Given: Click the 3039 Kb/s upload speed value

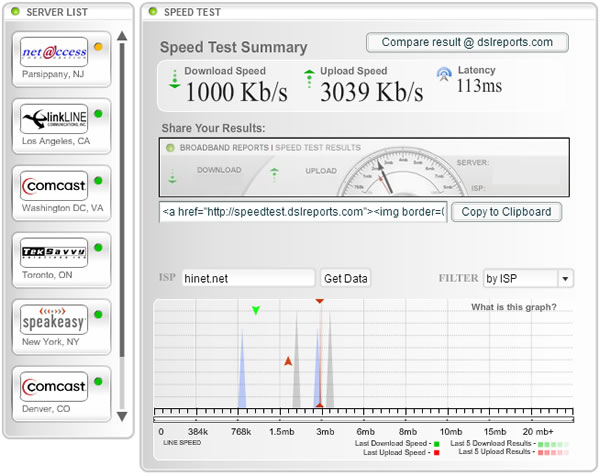Looking at the screenshot, I should click(x=372, y=93).
